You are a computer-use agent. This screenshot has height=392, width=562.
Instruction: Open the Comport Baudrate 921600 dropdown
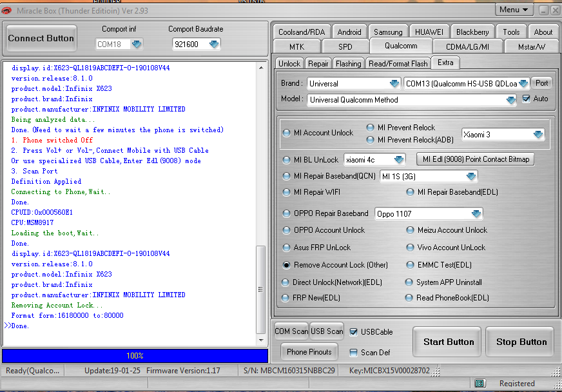point(214,44)
